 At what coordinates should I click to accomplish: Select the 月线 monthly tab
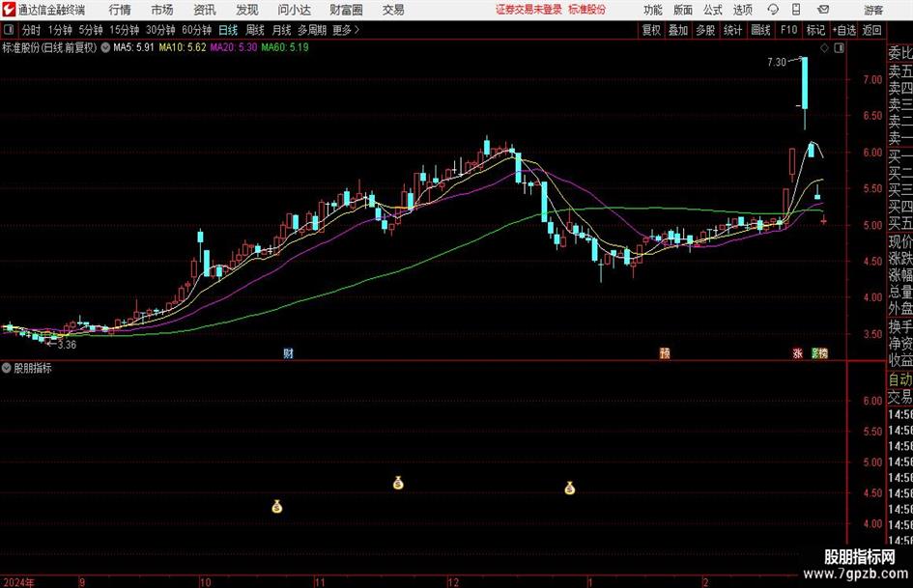pos(282,30)
